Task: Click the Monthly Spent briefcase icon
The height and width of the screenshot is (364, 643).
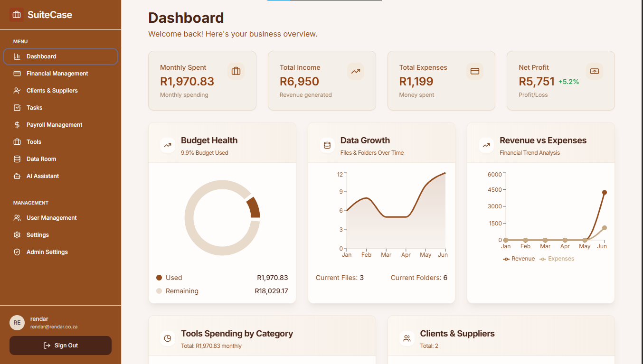Action: click(x=236, y=71)
